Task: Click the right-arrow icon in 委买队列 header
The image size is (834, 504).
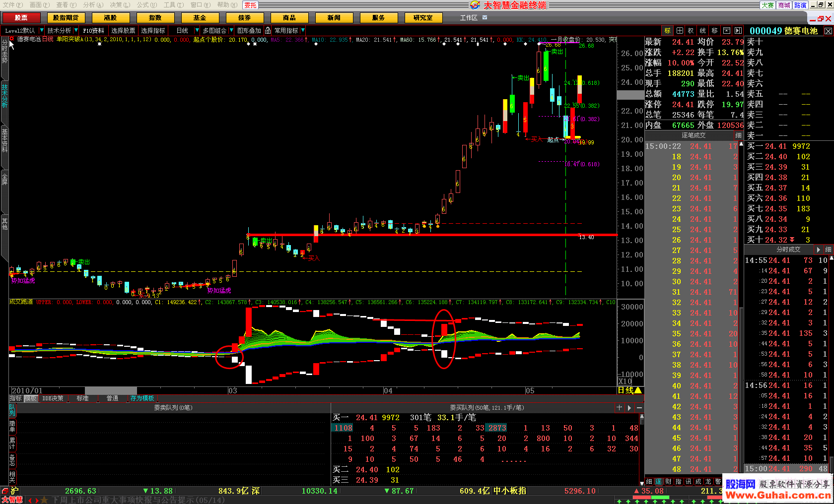Action: point(629,407)
